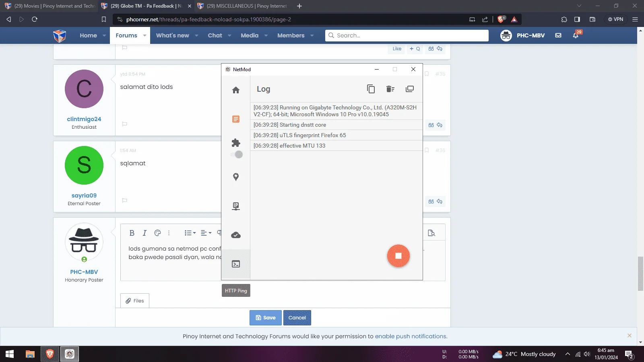Screen dimensions: 644x362
Task: Open the puzzle-piece plugins icon in NetMod
Action: [236, 143]
